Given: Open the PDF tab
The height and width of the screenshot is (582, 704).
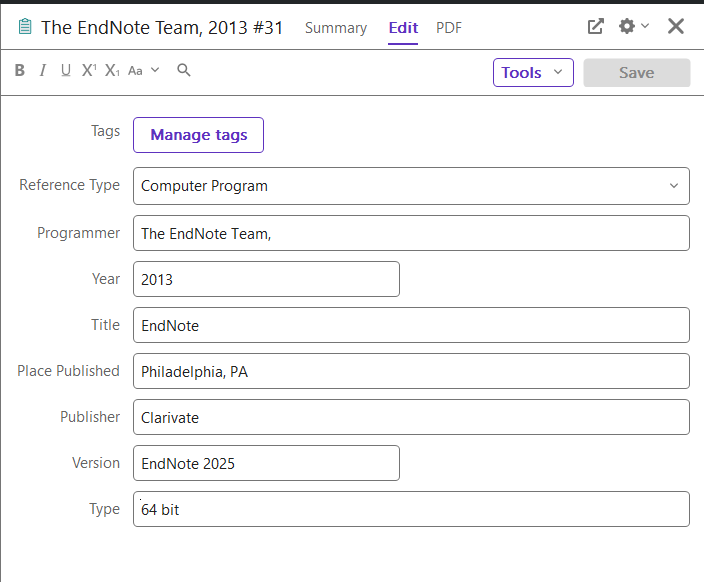Looking at the screenshot, I should coord(449,28).
